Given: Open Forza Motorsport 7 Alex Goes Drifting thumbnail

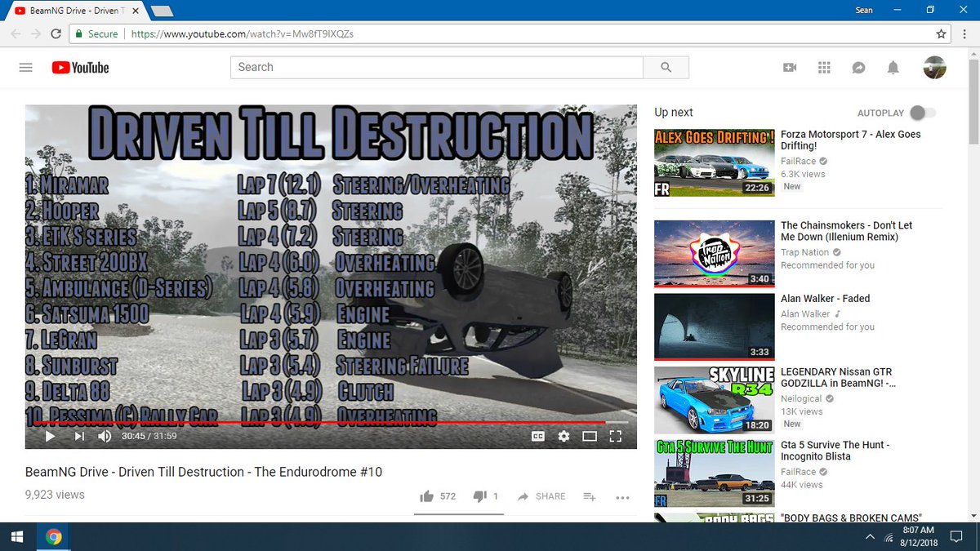Looking at the screenshot, I should click(x=715, y=162).
